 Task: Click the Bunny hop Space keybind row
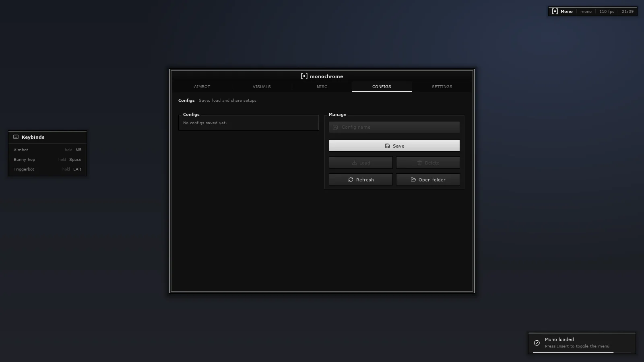tap(47, 160)
